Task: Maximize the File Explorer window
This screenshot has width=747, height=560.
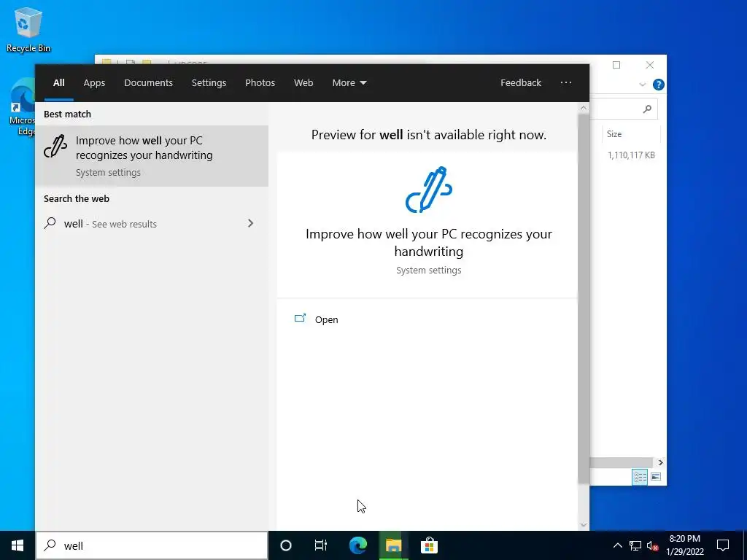Action: (x=616, y=65)
